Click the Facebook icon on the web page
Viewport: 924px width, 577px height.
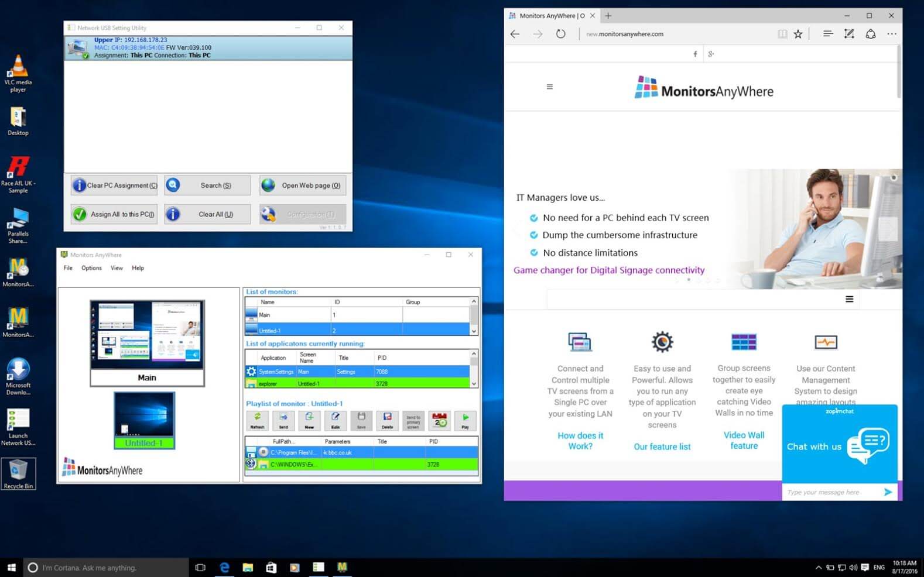tap(695, 54)
